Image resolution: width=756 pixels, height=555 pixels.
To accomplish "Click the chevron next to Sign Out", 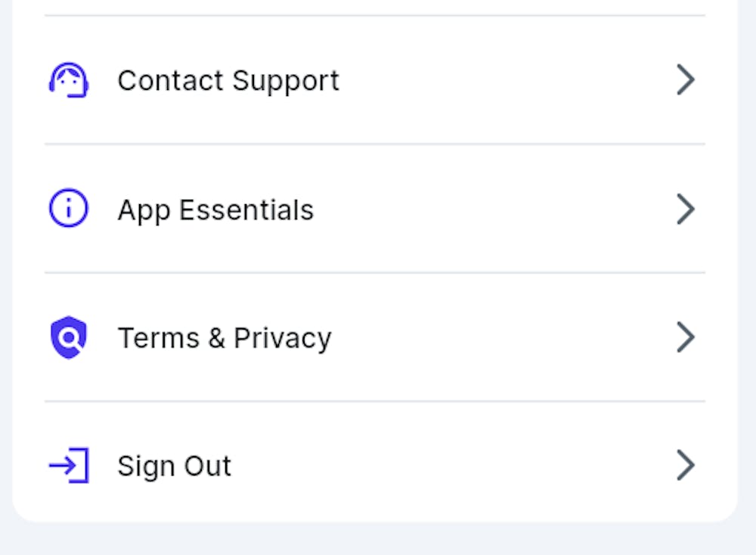I will pos(685,465).
